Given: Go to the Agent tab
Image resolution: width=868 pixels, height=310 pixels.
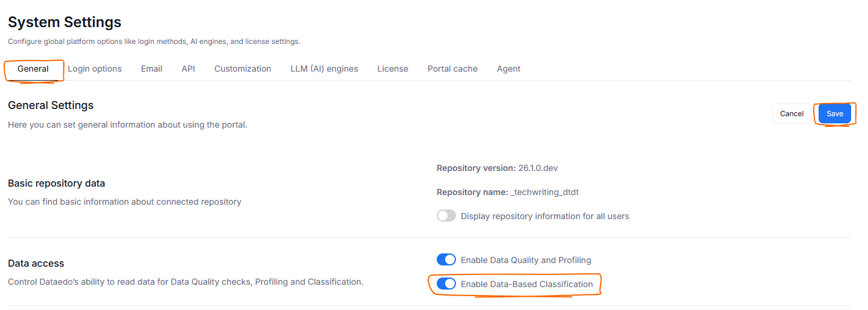Looking at the screenshot, I should [x=508, y=69].
